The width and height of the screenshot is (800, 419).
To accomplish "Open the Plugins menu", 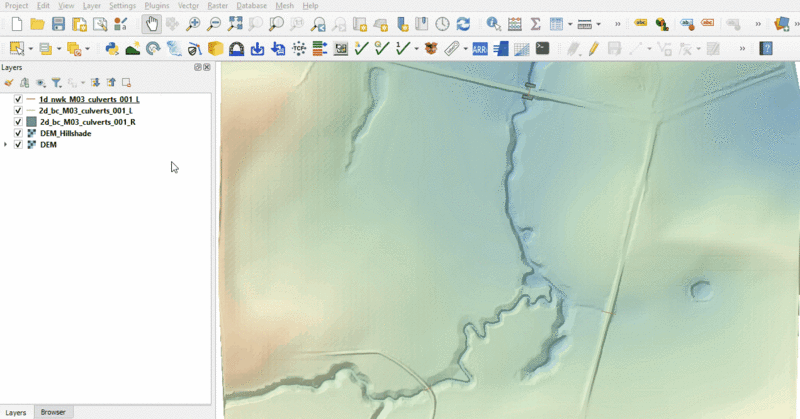I will [x=156, y=6].
